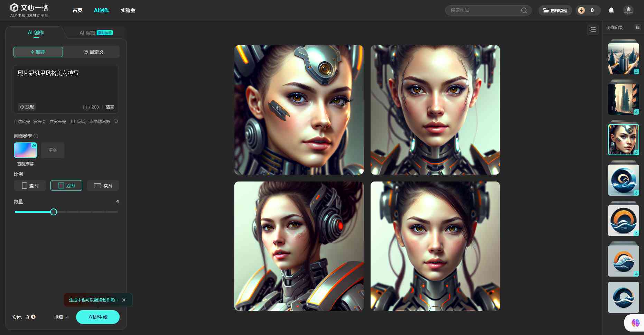Click the 文心一格 logo

click(x=29, y=10)
